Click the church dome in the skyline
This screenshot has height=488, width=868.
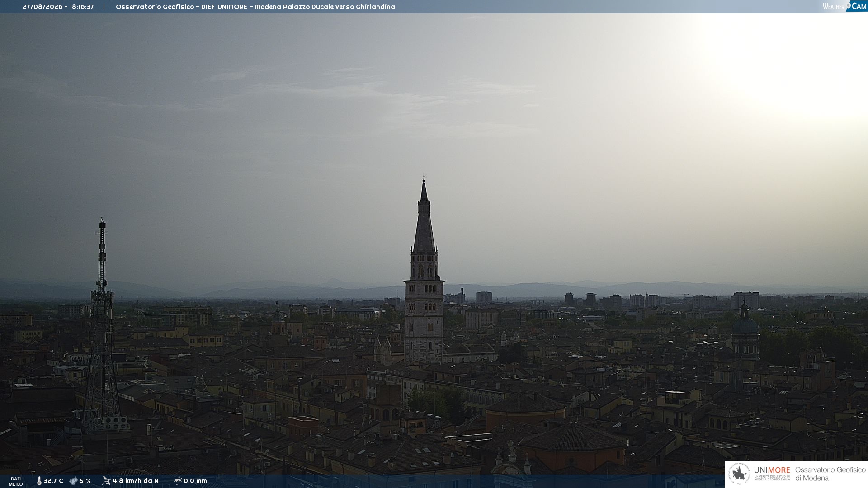click(745, 324)
